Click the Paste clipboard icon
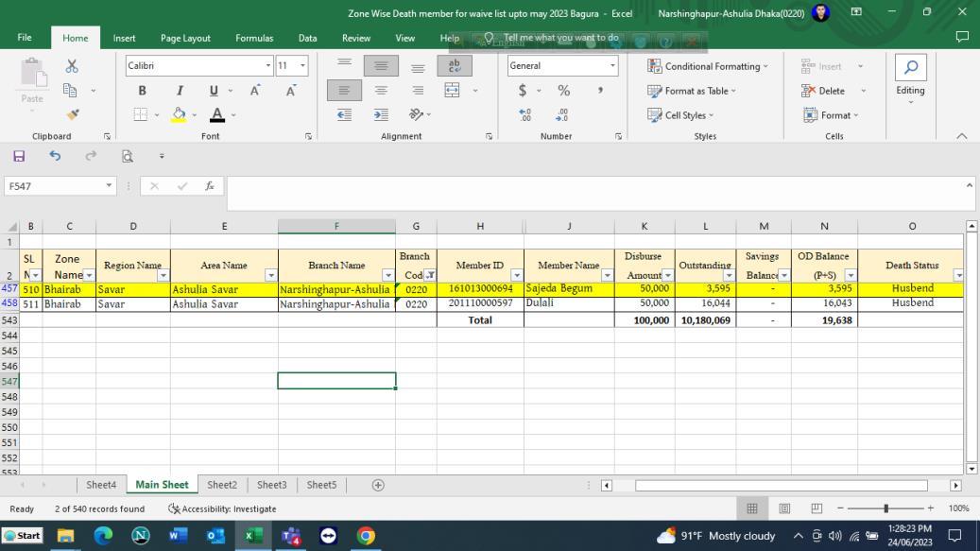 tap(32, 74)
